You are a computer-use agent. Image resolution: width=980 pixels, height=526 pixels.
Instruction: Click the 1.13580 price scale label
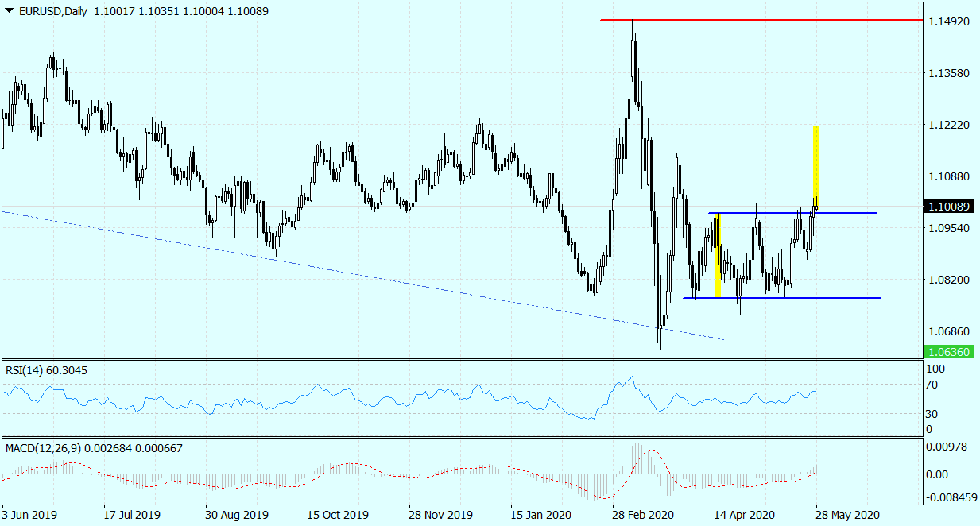[948, 73]
